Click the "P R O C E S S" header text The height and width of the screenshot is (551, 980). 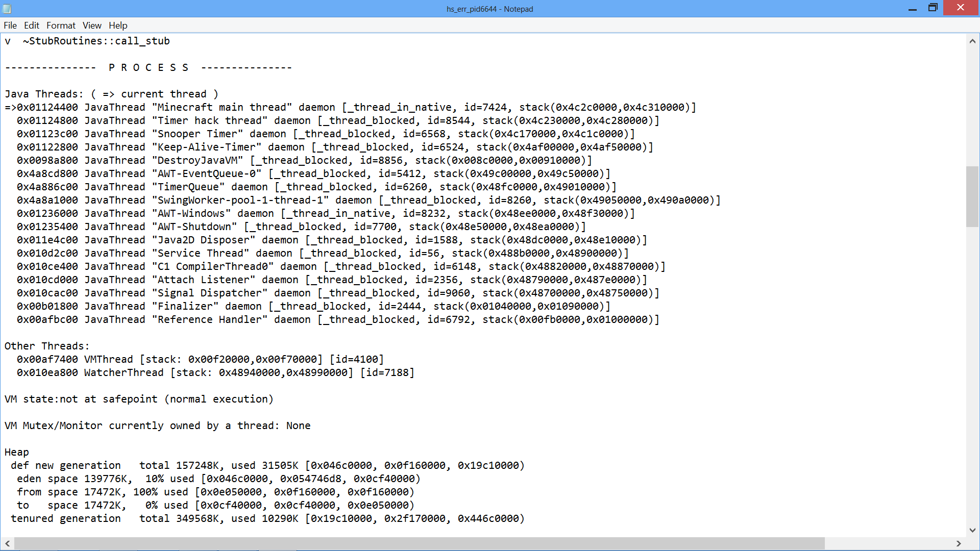pyautogui.click(x=149, y=68)
